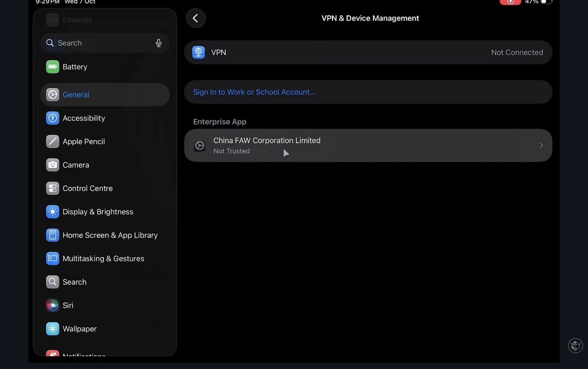Open the VPN Not Connected row
Image resolution: width=588 pixels, height=369 pixels.
(368, 52)
